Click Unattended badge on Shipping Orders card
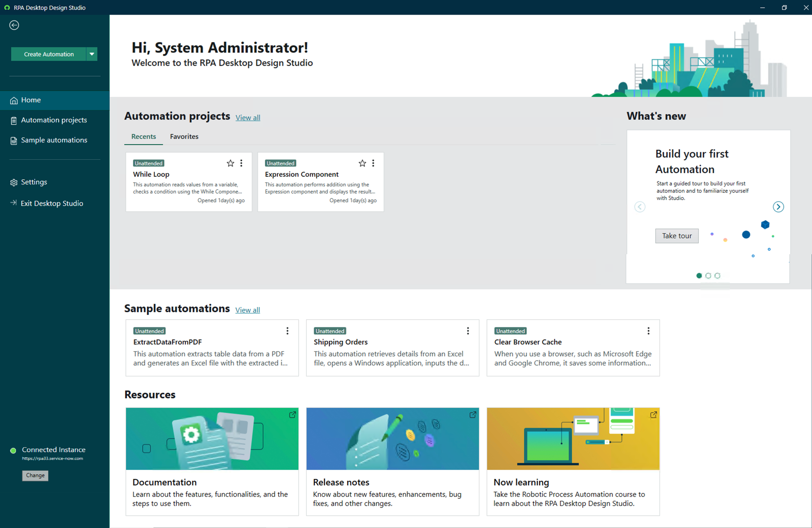This screenshot has height=528, width=812. [330, 331]
